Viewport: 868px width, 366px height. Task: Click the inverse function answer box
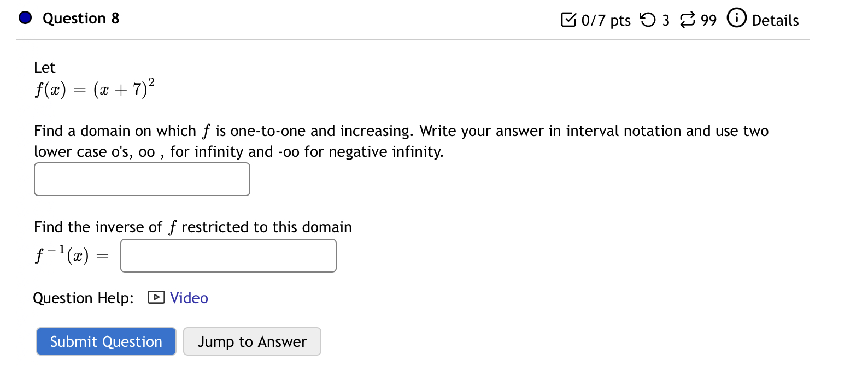coord(228,255)
